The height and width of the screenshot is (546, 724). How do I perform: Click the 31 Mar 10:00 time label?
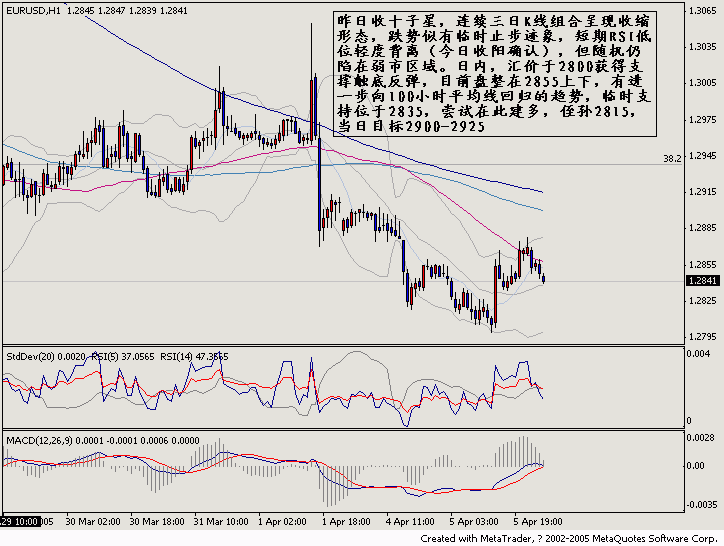click(x=221, y=522)
